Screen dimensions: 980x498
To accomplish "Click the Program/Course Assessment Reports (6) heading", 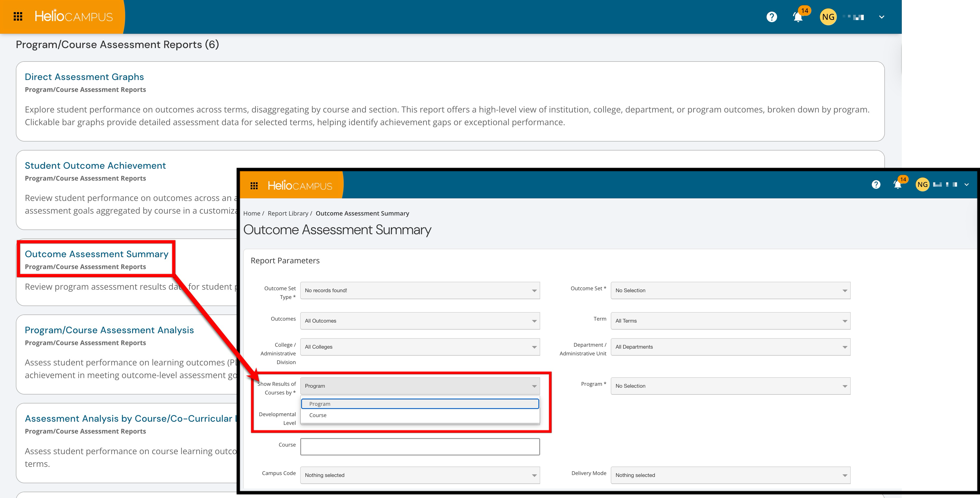I will [117, 44].
